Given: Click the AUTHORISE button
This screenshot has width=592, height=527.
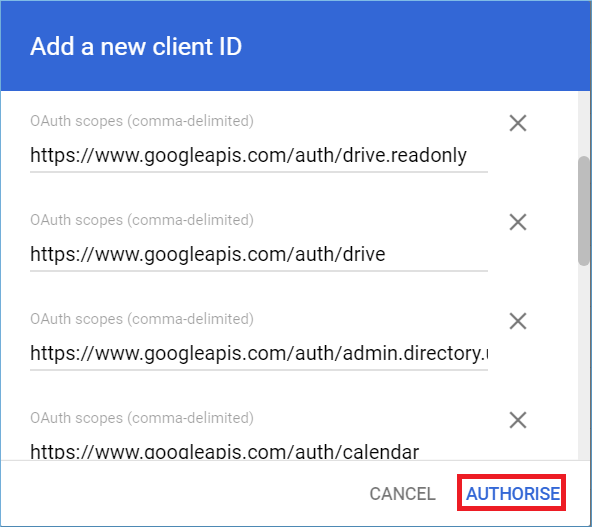Looking at the screenshot, I should (x=512, y=493).
